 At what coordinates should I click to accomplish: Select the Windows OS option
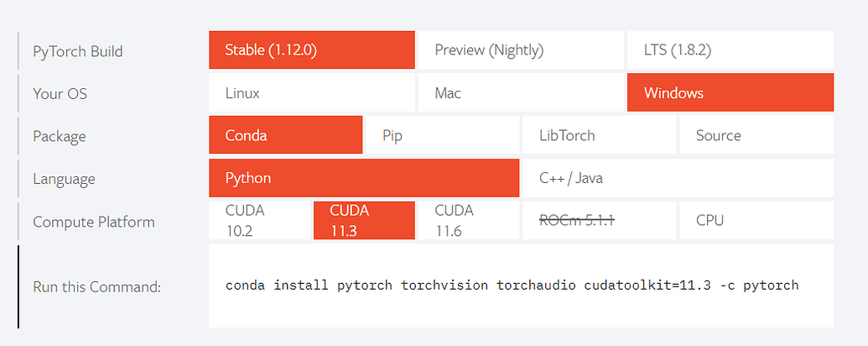(x=730, y=92)
